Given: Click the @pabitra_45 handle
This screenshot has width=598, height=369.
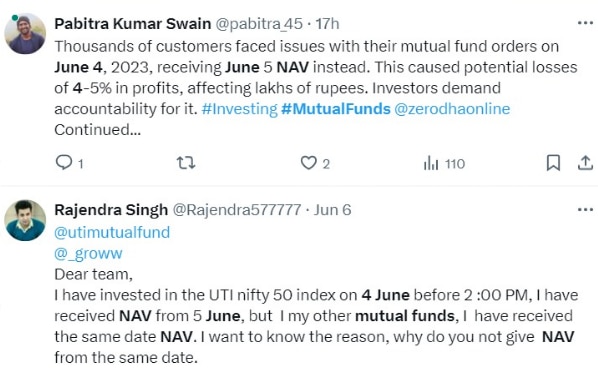Looking at the screenshot, I should click(x=259, y=24).
